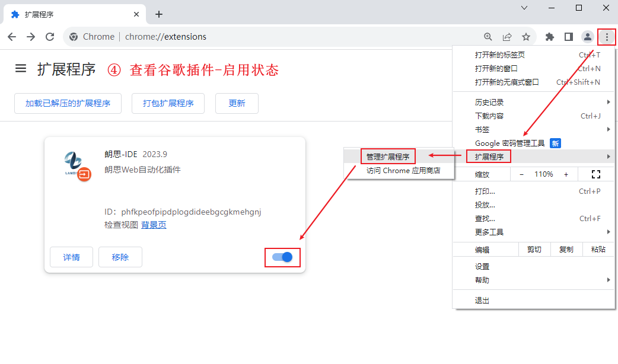Click the share page icon
618x364 pixels.
pos(507,37)
